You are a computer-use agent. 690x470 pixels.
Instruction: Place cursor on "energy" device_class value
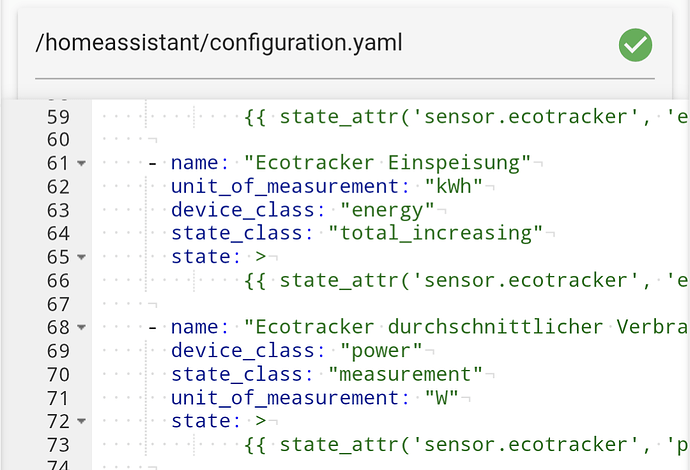coord(387,210)
